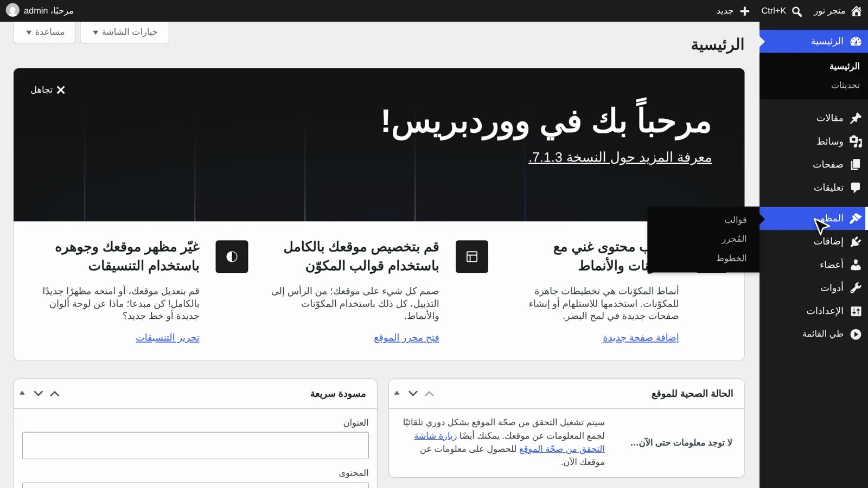Click the مرحباً بك في ووردبريس! heading
Viewport: 868px width, 488px height.
546,121
